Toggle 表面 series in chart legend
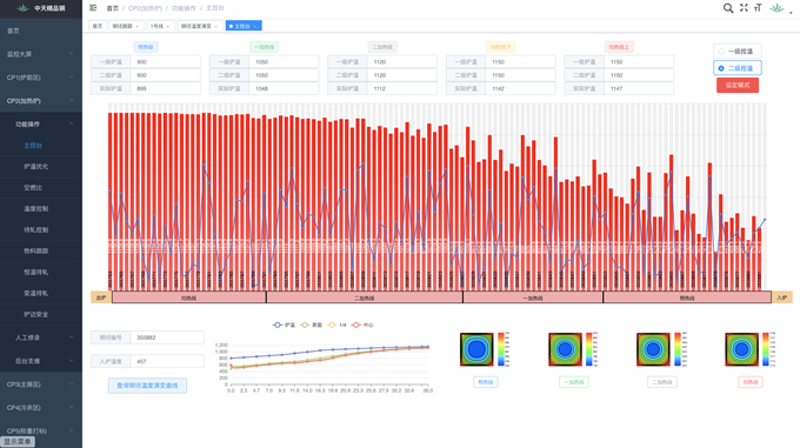The image size is (800, 448). [313, 325]
